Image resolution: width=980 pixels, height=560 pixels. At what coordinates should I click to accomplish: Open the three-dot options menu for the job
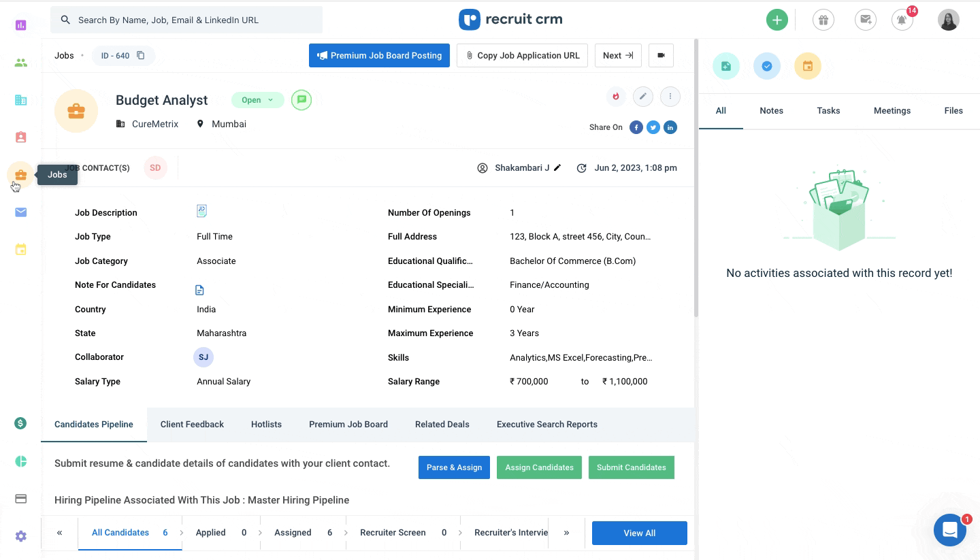point(670,97)
